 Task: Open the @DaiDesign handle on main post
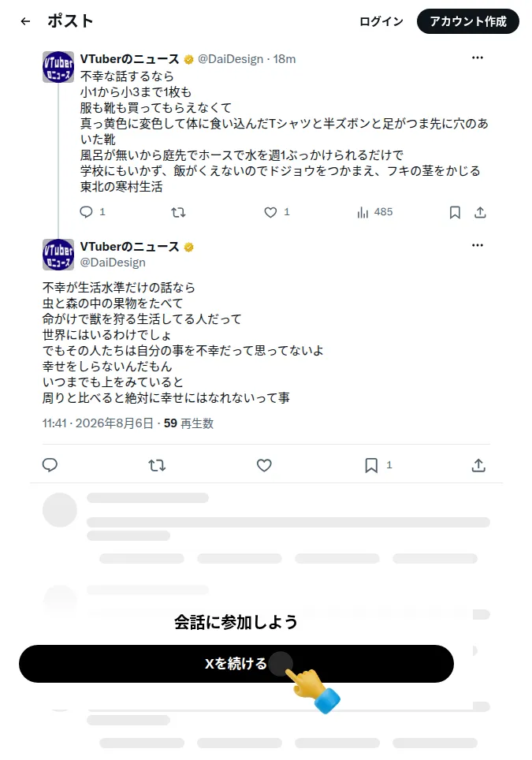click(113, 263)
